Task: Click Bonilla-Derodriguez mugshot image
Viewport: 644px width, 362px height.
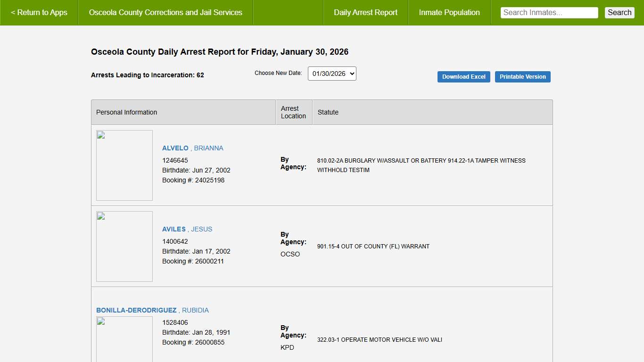Action: (124, 339)
